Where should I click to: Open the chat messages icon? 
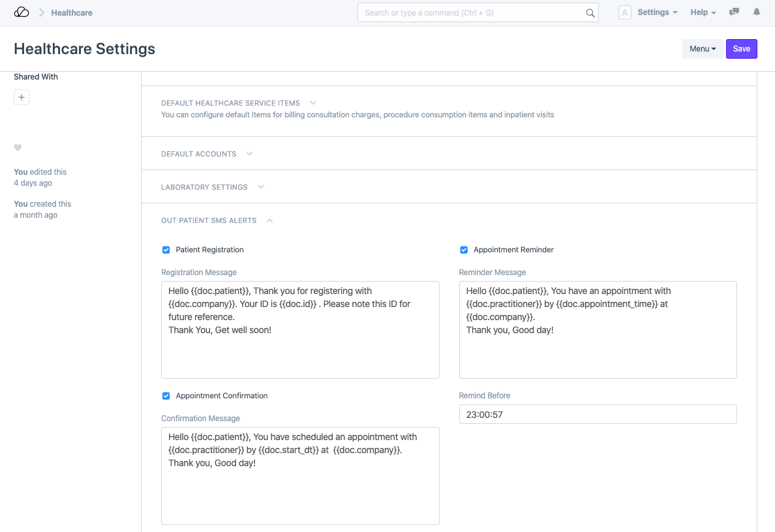(x=735, y=12)
